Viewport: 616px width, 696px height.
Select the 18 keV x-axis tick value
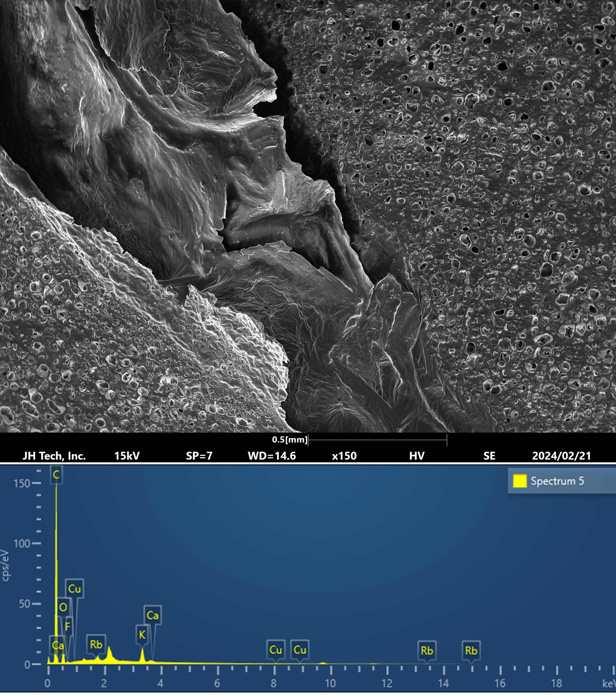pos(556,683)
